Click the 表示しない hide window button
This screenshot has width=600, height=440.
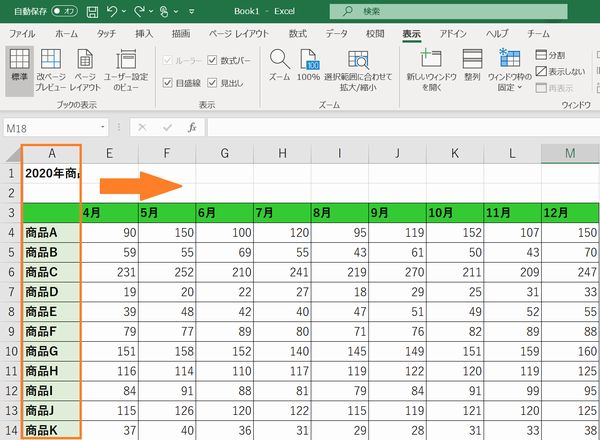click(560, 72)
